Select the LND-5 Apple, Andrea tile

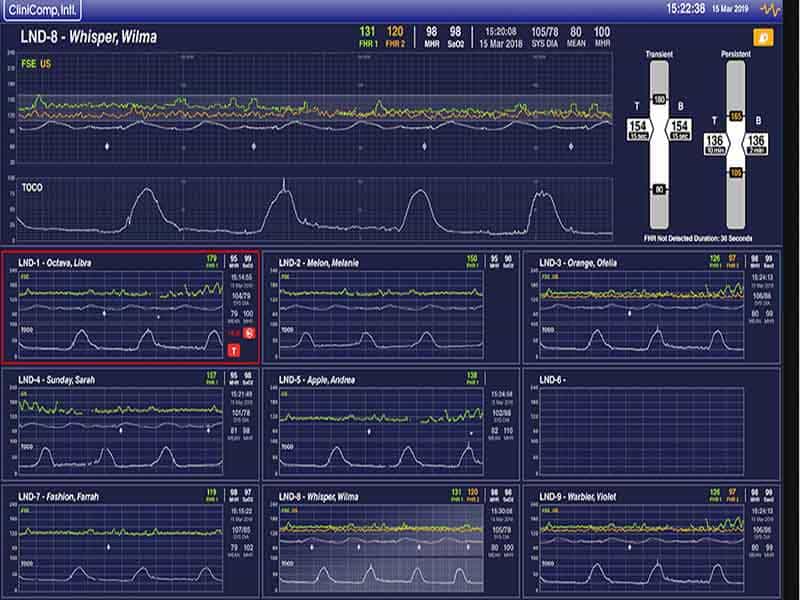[x=391, y=424]
